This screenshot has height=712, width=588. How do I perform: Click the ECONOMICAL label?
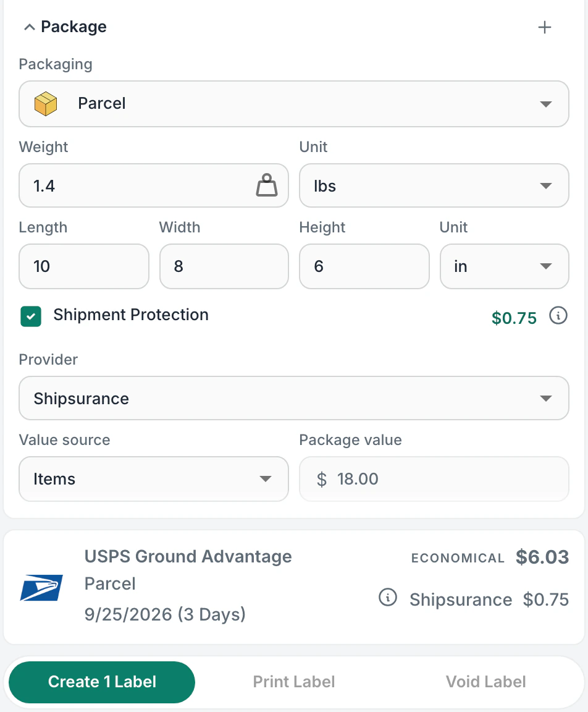[x=458, y=558]
